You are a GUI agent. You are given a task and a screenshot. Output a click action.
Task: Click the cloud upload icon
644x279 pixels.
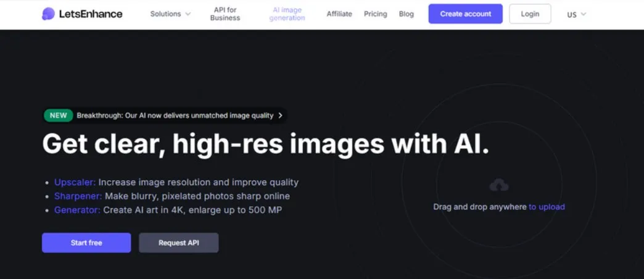point(499,185)
